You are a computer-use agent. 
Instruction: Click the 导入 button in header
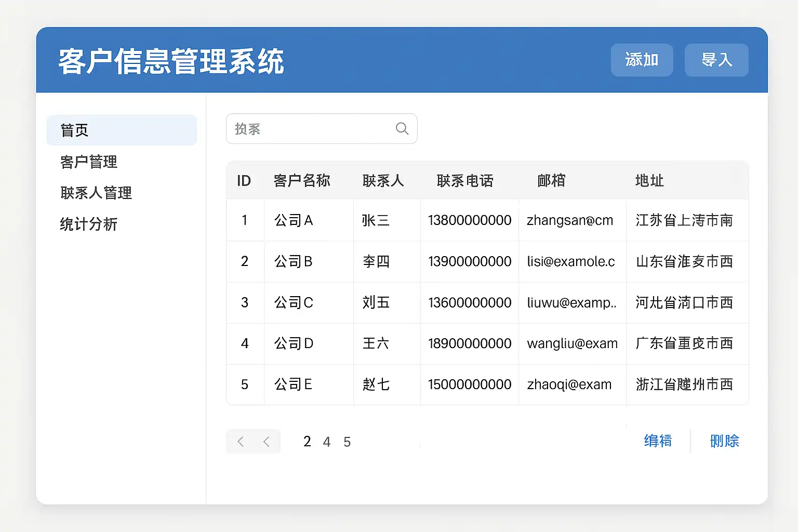click(716, 60)
